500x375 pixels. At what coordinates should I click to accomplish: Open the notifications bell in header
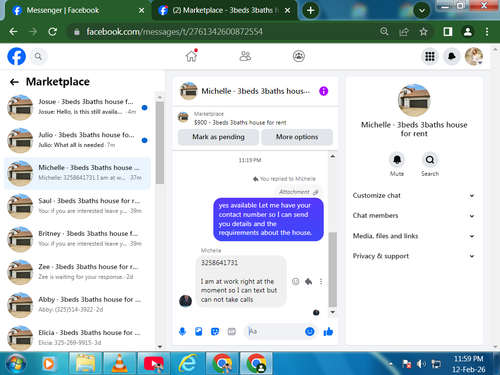pos(452,56)
